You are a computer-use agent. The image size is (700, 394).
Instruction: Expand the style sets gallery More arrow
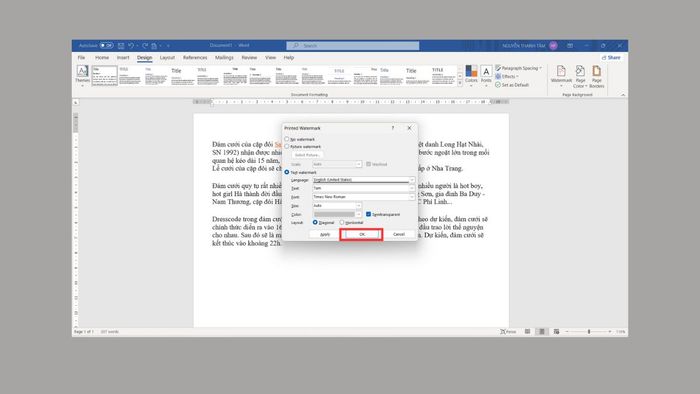(460, 83)
